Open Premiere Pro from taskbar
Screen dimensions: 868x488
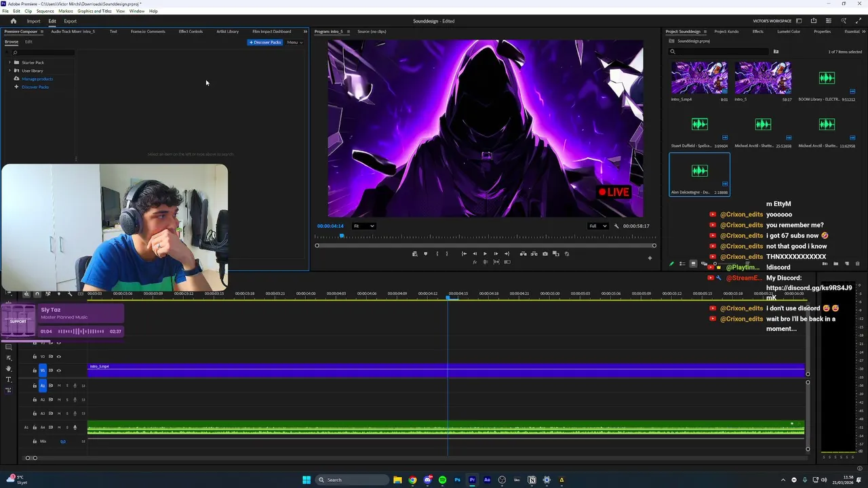472,480
